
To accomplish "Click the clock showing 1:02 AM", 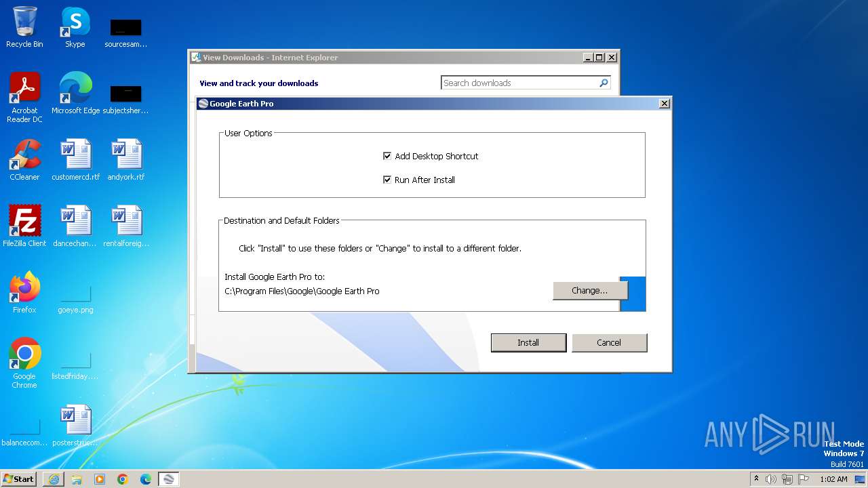I will 833,479.
